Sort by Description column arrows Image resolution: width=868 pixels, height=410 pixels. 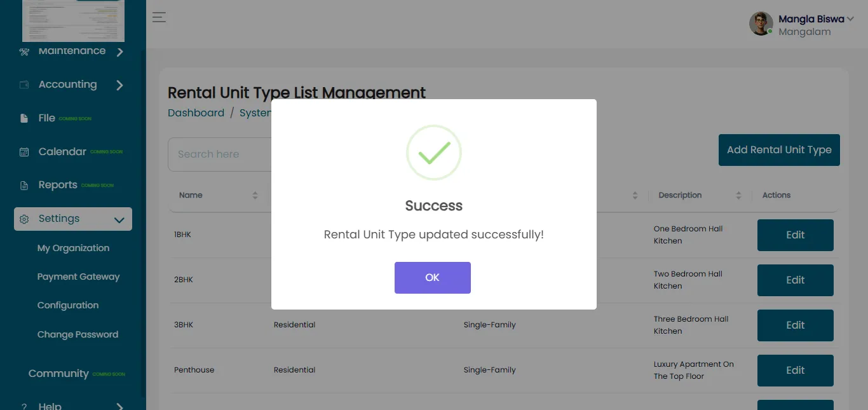click(x=738, y=195)
